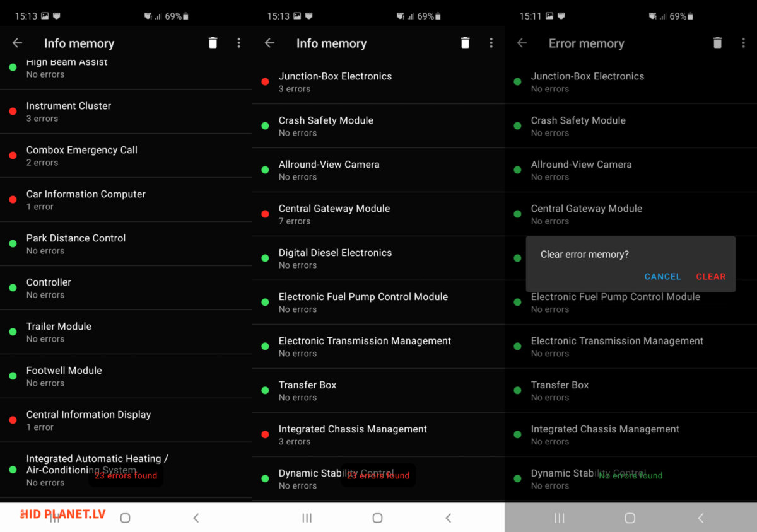This screenshot has width=757, height=532.
Task: Tap back arrow on the middle Info memory screen
Action: (x=269, y=43)
